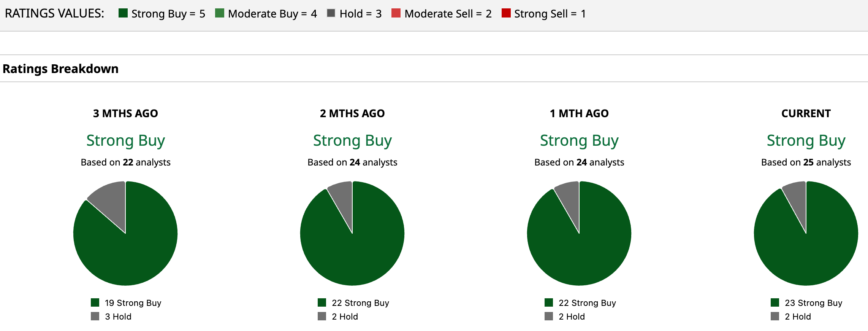Viewport: 868px width, 331px height.
Task: Click the Strong Sell legend red square
Action: (x=506, y=13)
